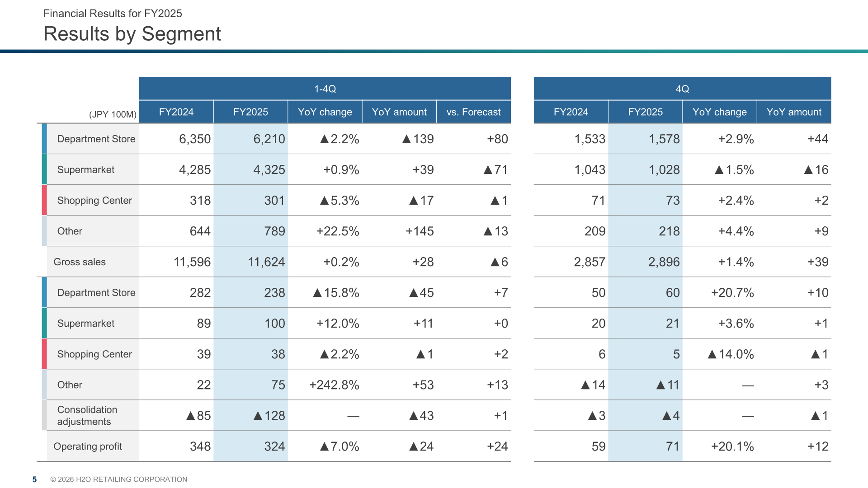Screen dimensions: 868x488
Task: Click the © 2026 H2O RETAILING CORPORATION footer
Action: [118, 479]
